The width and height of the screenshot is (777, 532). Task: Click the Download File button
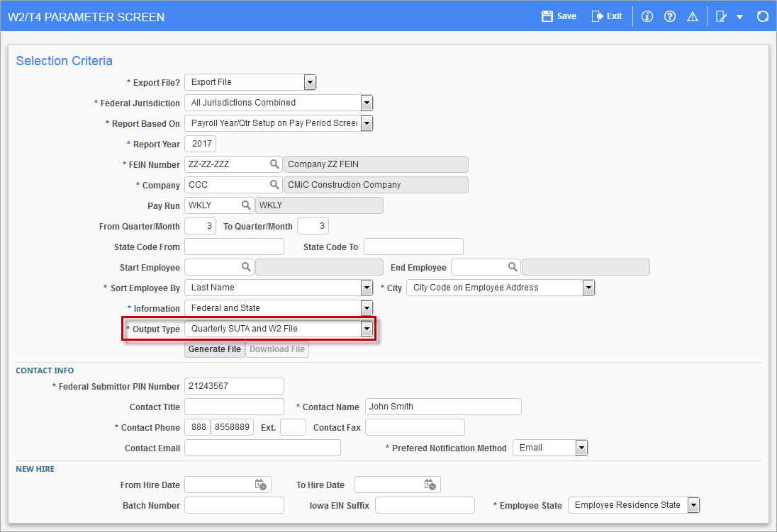click(277, 349)
